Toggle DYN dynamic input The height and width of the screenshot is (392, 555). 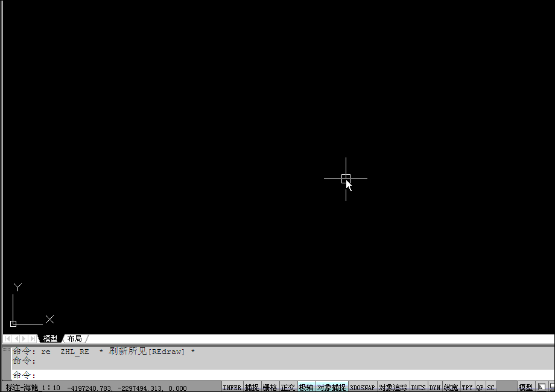click(x=435, y=387)
